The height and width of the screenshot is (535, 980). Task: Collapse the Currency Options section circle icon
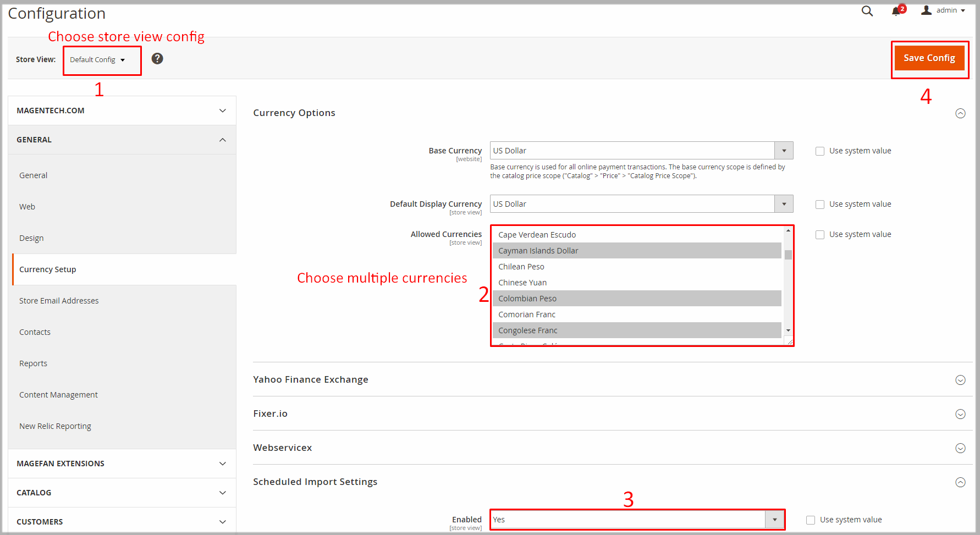click(x=960, y=113)
